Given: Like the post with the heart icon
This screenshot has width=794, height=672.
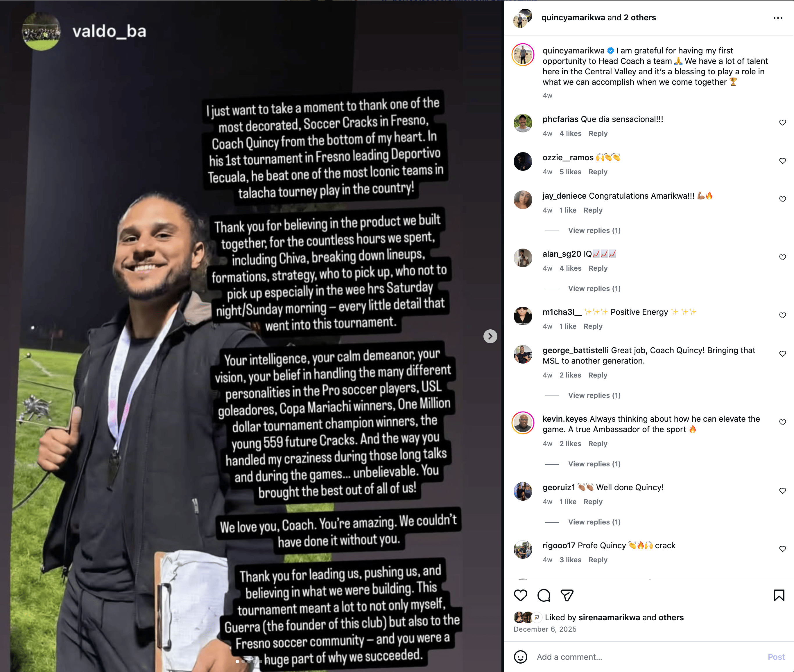Looking at the screenshot, I should (520, 595).
